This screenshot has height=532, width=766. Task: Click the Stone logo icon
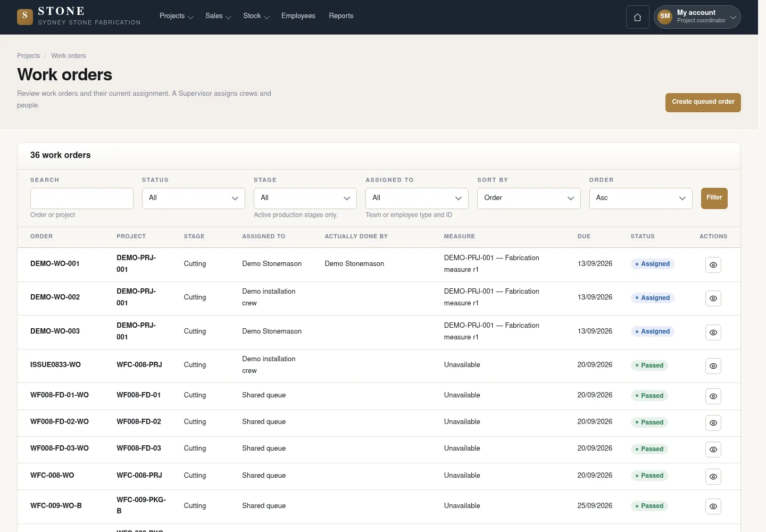point(25,16)
